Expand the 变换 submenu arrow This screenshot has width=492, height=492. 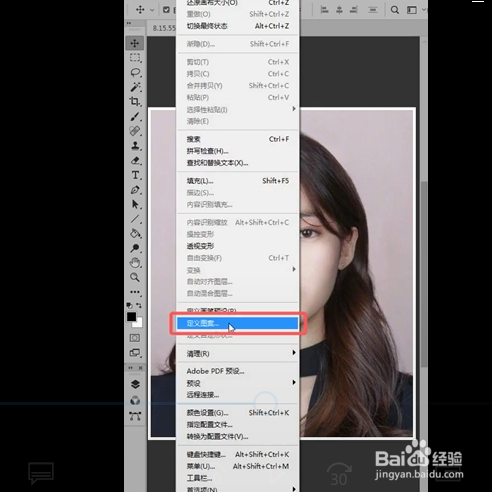pyautogui.click(x=294, y=269)
